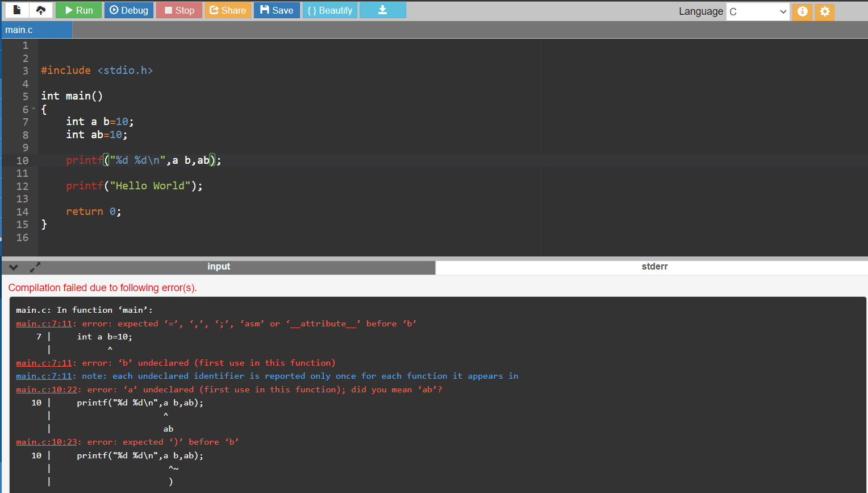Click line number 12 in the gutter
Screen dimensions: 868x493
tap(22, 186)
